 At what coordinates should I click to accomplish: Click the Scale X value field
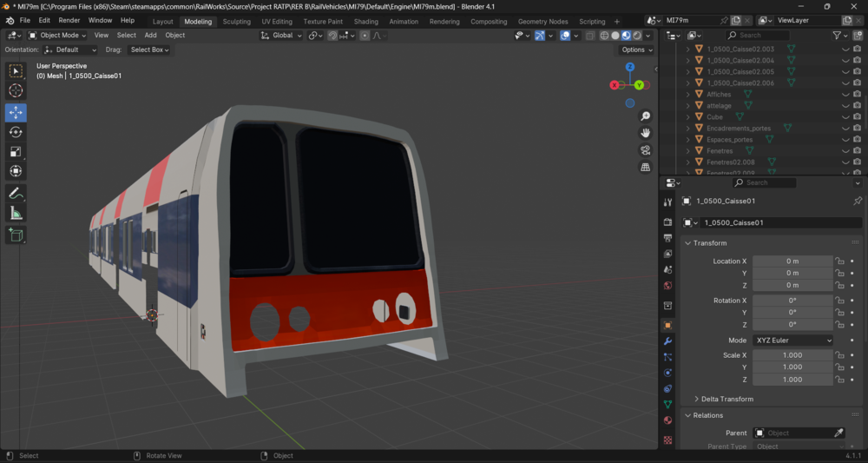pos(792,355)
